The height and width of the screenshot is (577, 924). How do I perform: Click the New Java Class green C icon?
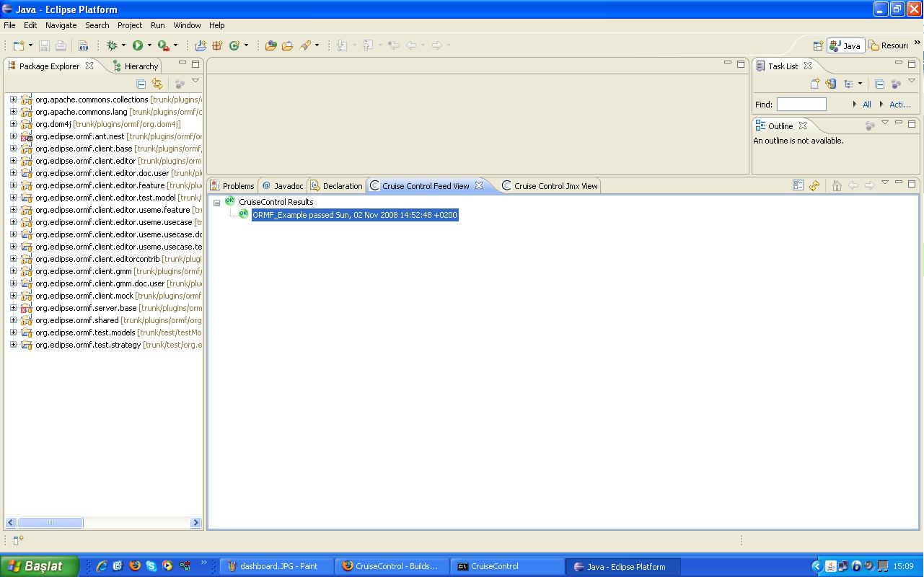(x=234, y=45)
